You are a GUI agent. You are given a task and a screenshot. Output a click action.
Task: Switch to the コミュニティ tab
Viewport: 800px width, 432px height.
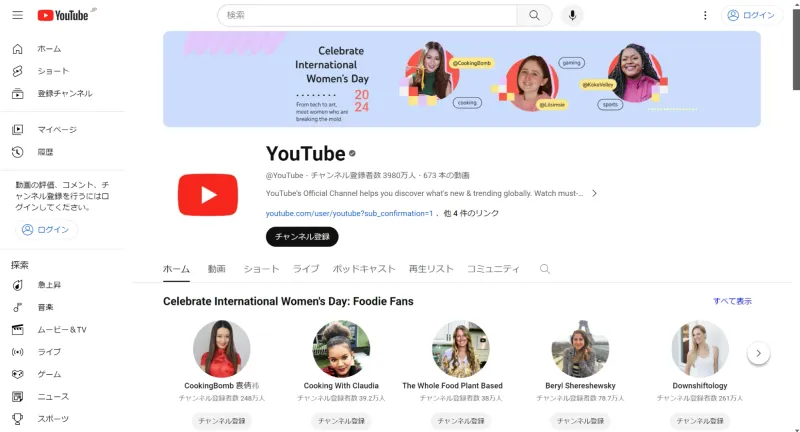click(493, 269)
